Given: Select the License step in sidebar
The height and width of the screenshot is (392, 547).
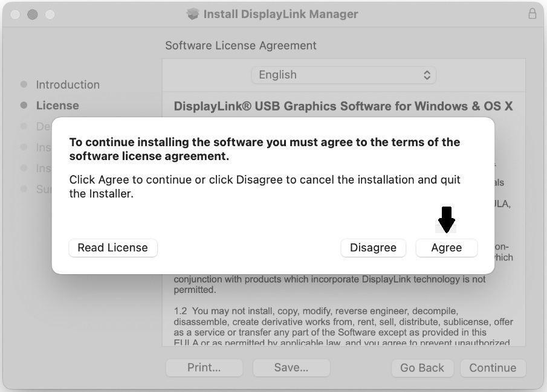Looking at the screenshot, I should 57,105.
